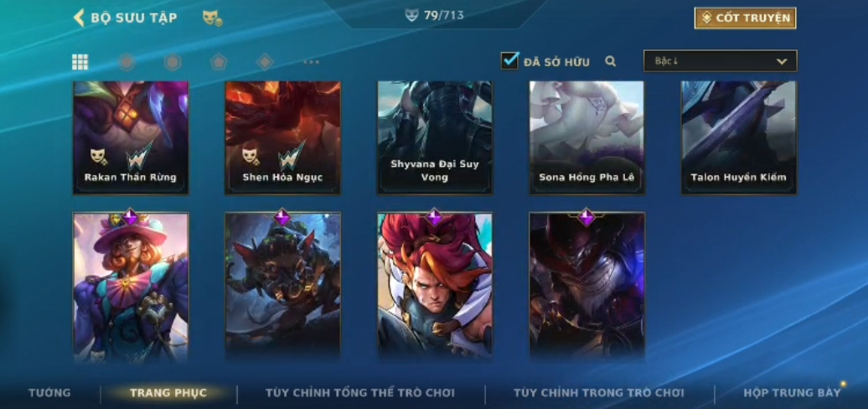Open the Hộp Trưng Bày tab
868x409 pixels.
(x=792, y=393)
